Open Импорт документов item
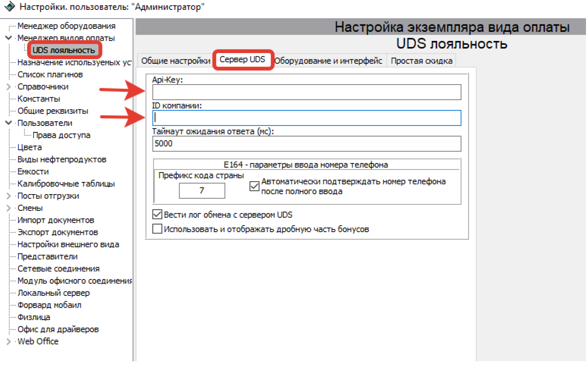This screenshot has width=588, height=367. click(56, 220)
